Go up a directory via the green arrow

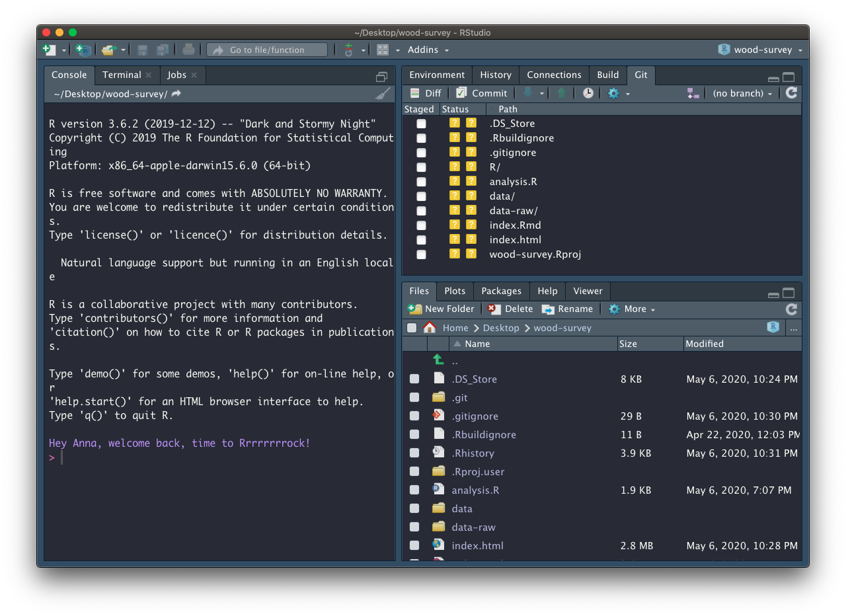[x=438, y=360]
